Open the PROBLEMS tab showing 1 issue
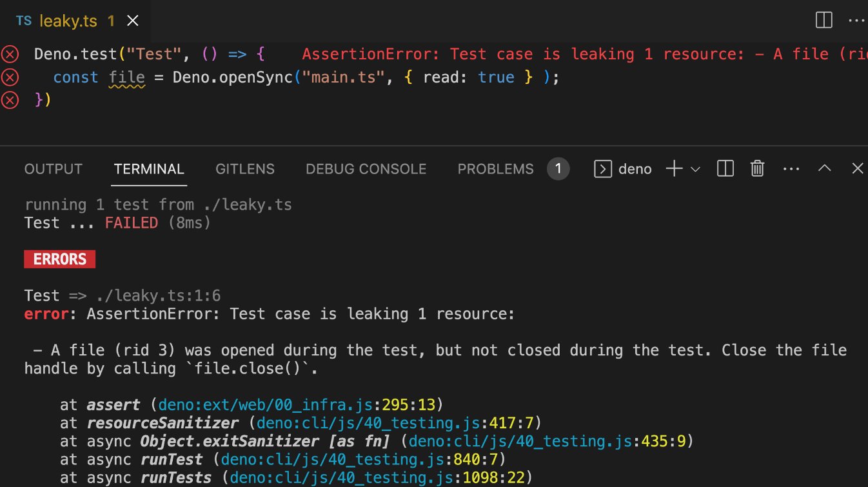This screenshot has height=487, width=868. (x=495, y=168)
